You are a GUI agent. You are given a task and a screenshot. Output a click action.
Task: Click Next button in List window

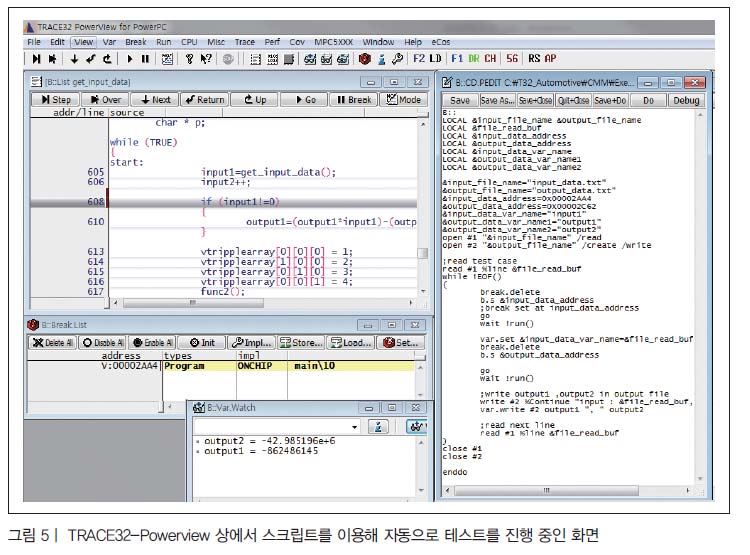pyautogui.click(x=155, y=100)
